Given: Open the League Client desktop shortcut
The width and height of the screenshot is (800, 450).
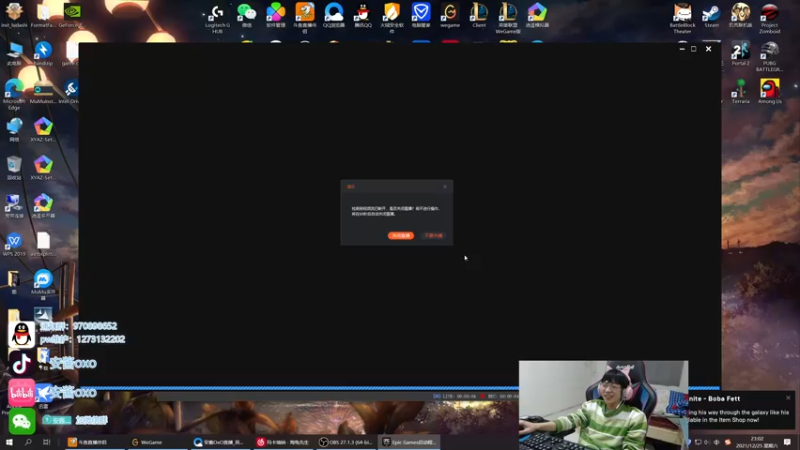Looking at the screenshot, I should click(x=479, y=15).
